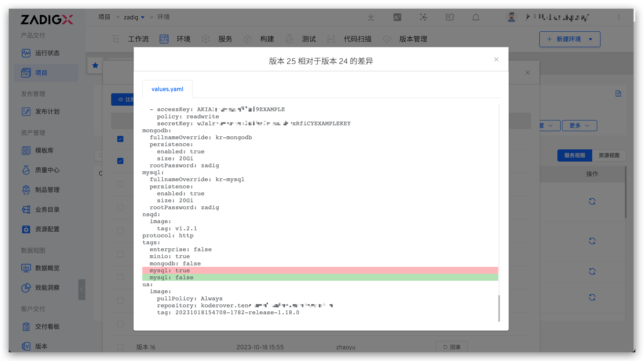The height and width of the screenshot is (361, 644).
Task: Open the 新建环境 dropdown arrow
Action: [x=590, y=39]
